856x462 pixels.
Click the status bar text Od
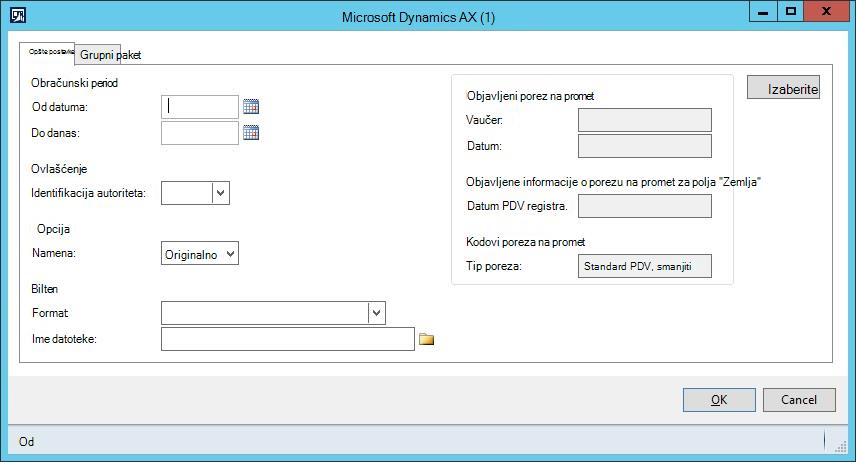click(x=26, y=441)
